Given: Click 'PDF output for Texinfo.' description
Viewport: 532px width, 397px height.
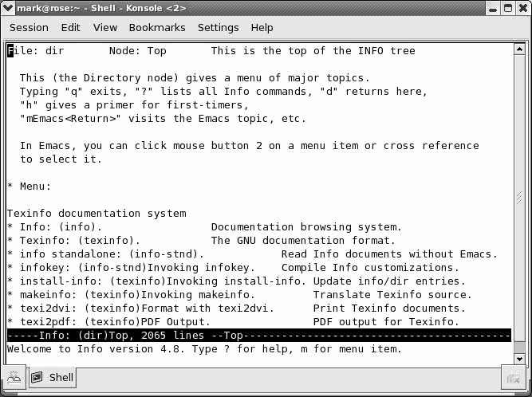Looking at the screenshot, I should (386, 322).
